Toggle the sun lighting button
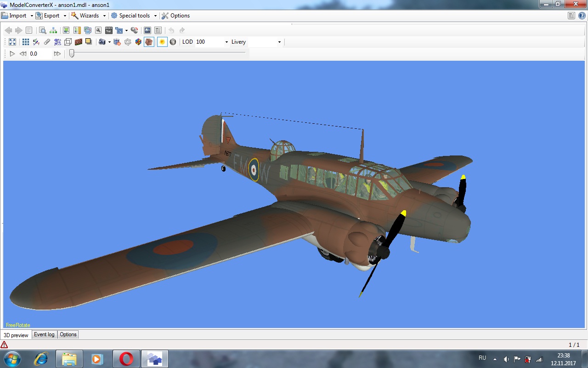The height and width of the screenshot is (368, 588). pos(162,42)
